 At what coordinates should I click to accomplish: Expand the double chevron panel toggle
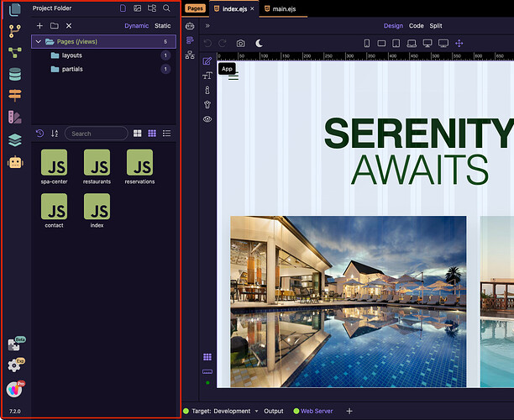tap(207, 26)
